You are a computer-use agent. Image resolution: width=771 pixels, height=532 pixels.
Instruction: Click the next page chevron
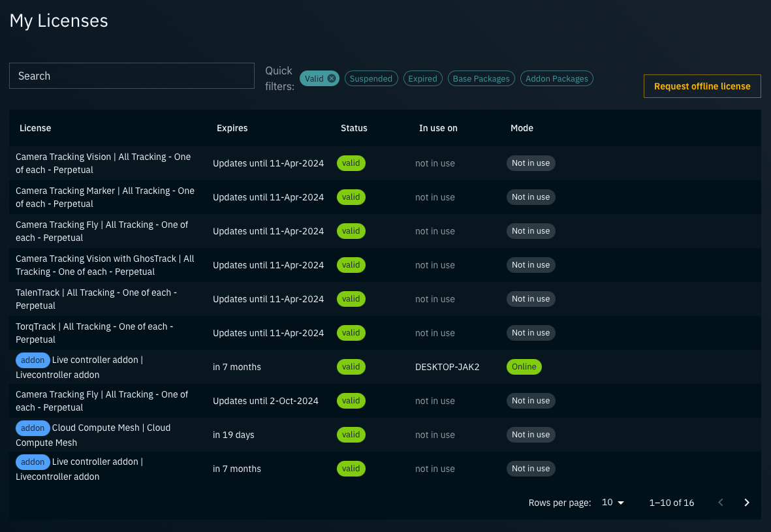point(746,503)
